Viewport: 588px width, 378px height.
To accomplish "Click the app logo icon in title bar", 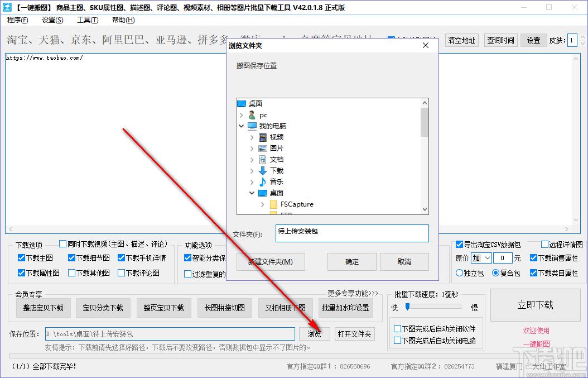I will point(7,7).
